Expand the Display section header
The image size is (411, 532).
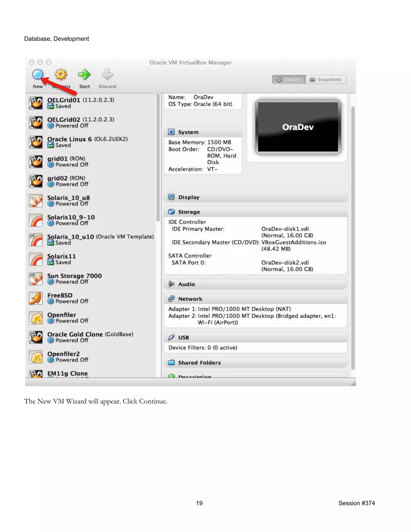point(256,197)
